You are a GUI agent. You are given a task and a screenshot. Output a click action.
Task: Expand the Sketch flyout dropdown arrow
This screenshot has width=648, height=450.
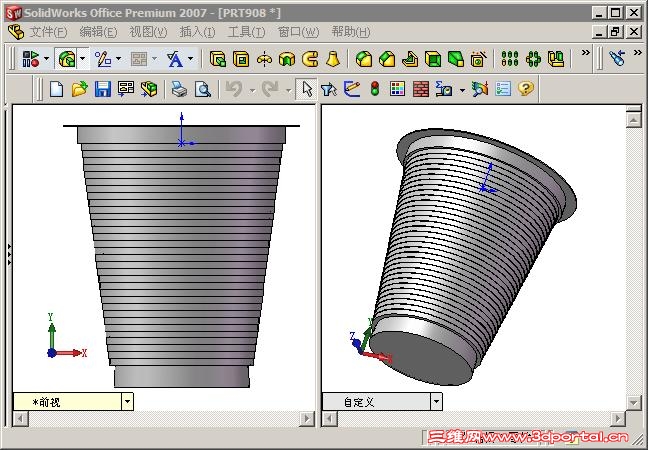[118, 59]
